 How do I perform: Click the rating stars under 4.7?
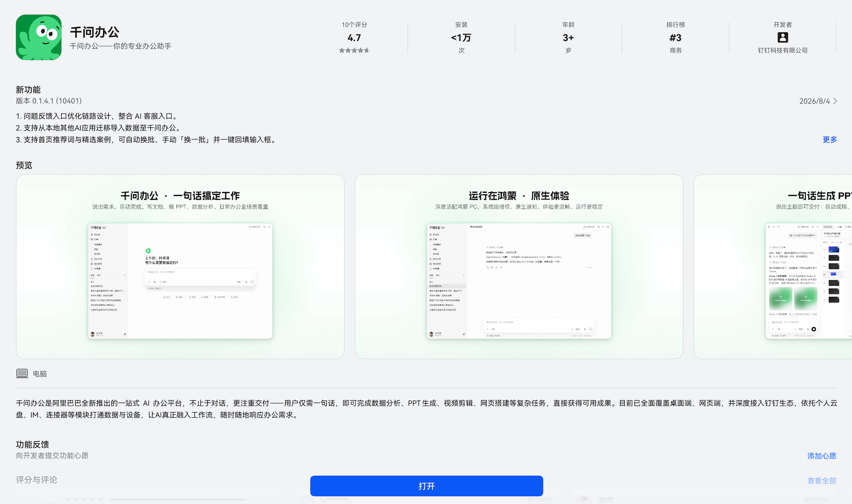coord(354,50)
